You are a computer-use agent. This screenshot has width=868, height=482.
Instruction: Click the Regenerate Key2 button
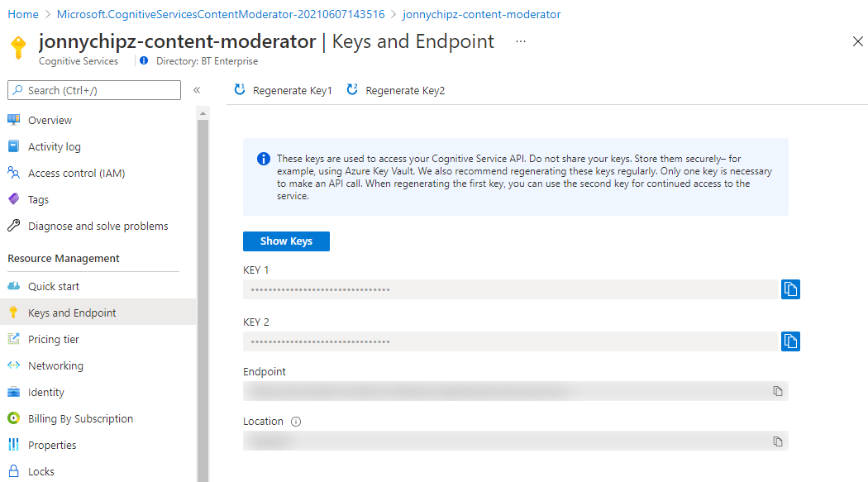point(396,91)
